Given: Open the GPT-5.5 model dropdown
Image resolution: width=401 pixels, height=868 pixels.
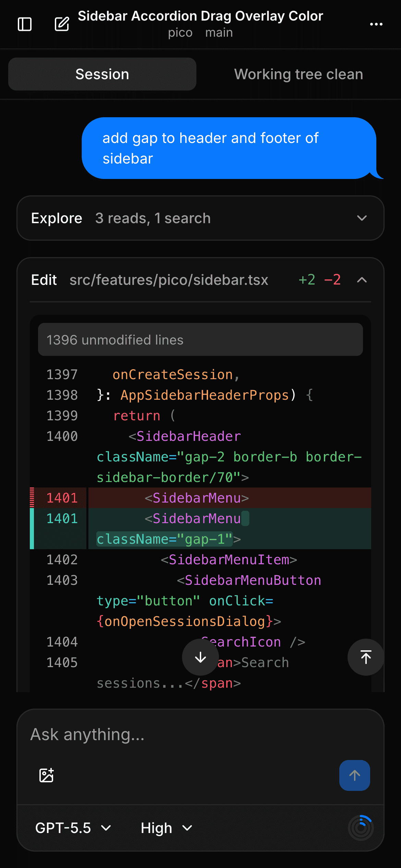Looking at the screenshot, I should (73, 828).
